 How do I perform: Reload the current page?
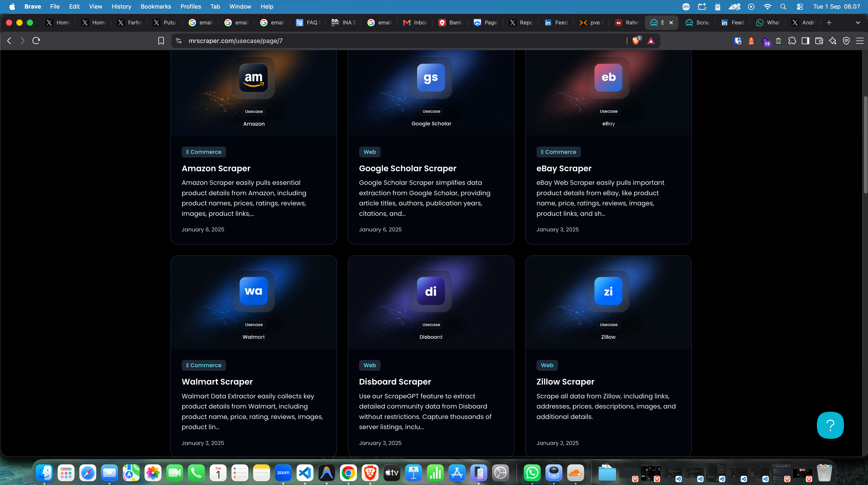(x=36, y=41)
